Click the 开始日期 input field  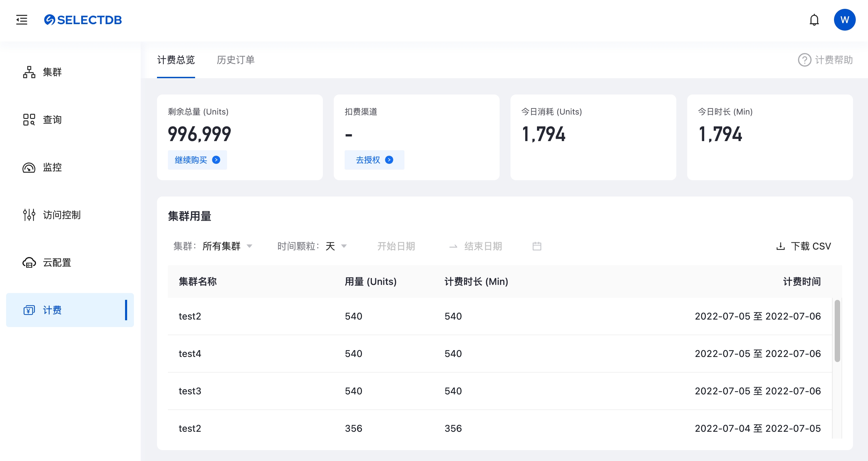pyautogui.click(x=396, y=246)
